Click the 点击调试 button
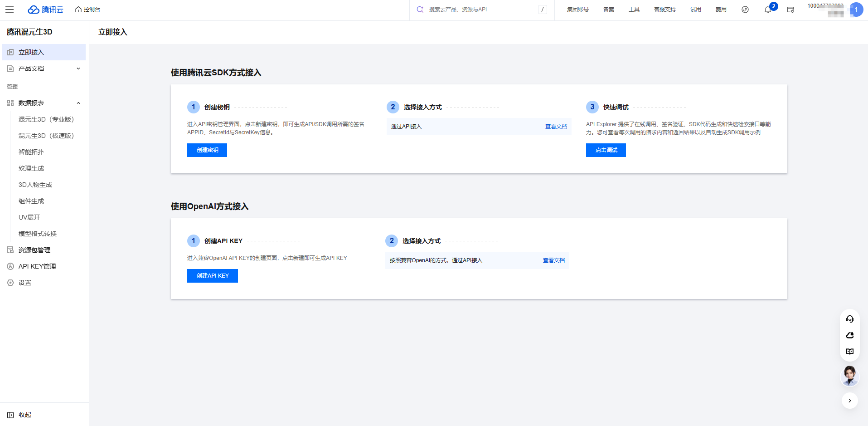Image resolution: width=868 pixels, height=426 pixels. tap(606, 150)
